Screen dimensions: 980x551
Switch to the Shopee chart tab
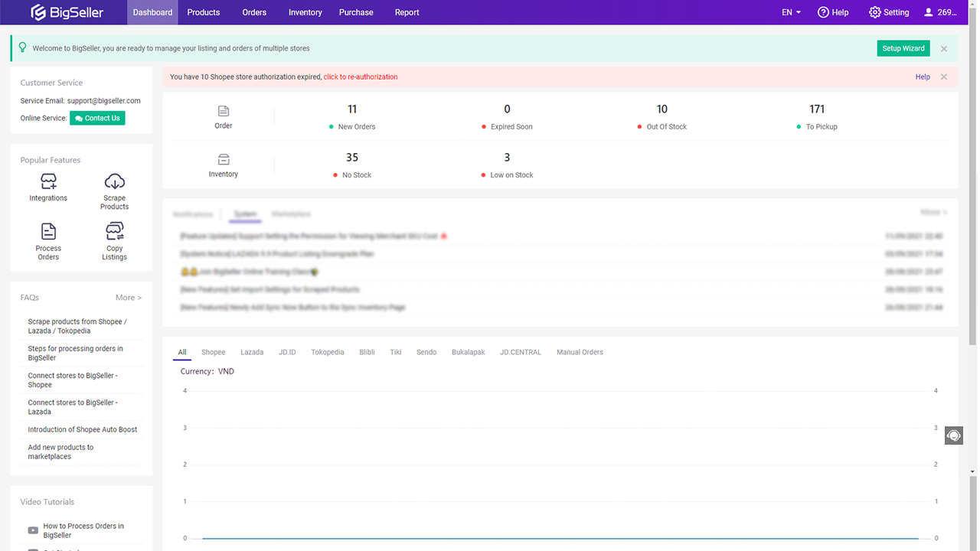(213, 352)
